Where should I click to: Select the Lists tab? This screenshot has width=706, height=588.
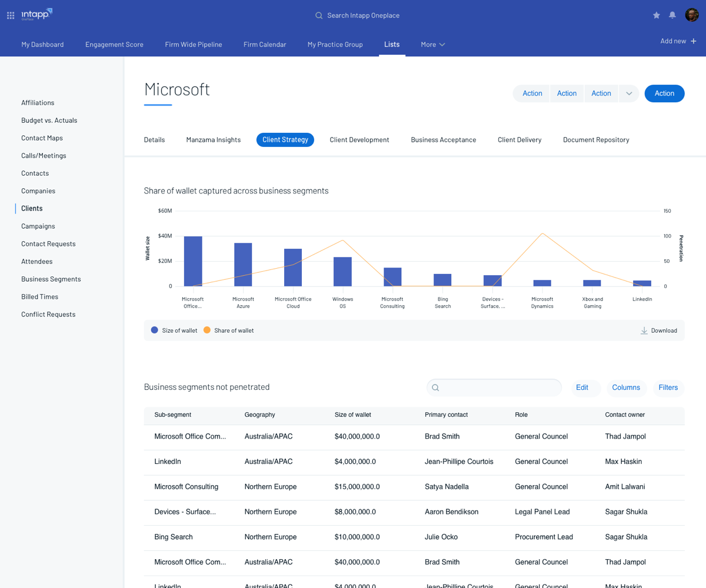click(392, 45)
